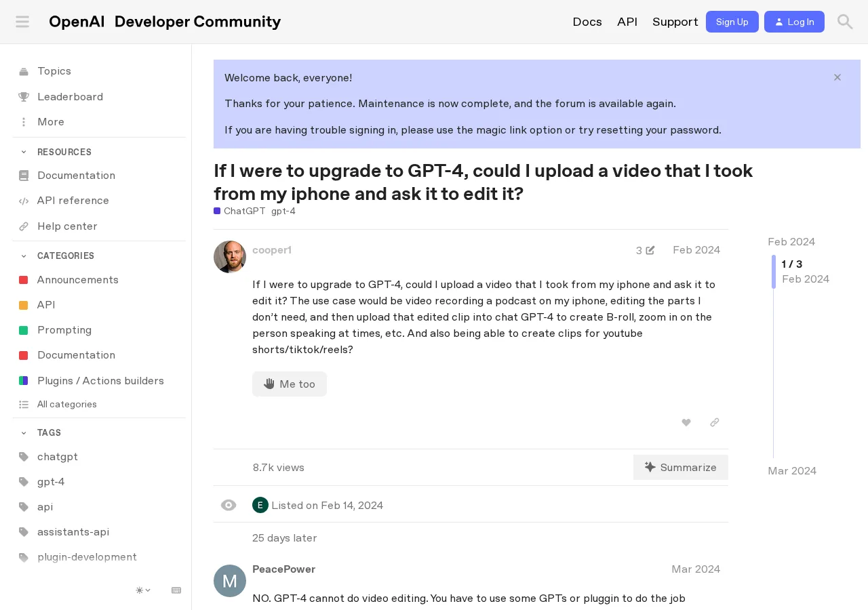Dismiss the welcome back banner
This screenshot has height=610, width=868.
pyautogui.click(x=837, y=77)
